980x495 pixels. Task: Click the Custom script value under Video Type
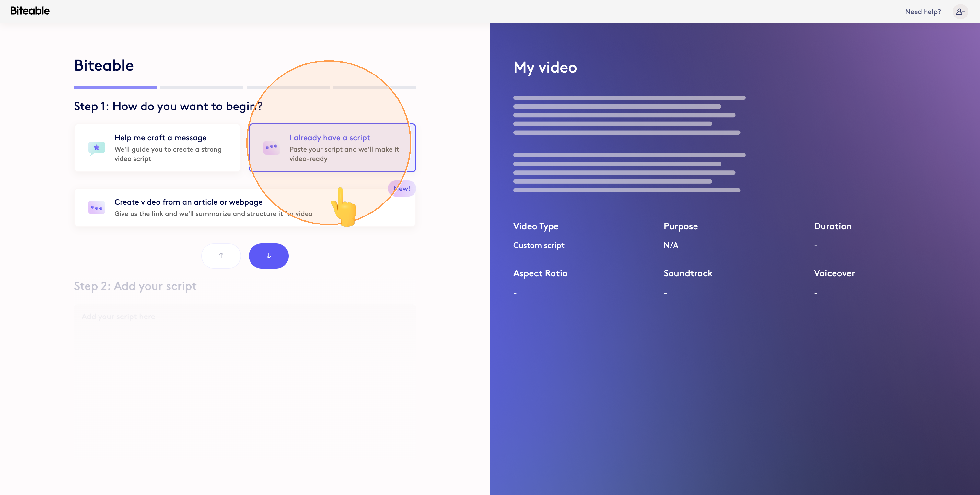(539, 245)
